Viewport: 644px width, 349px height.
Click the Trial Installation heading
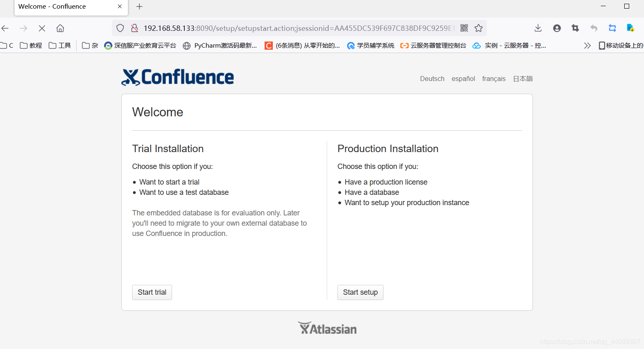[168, 148]
